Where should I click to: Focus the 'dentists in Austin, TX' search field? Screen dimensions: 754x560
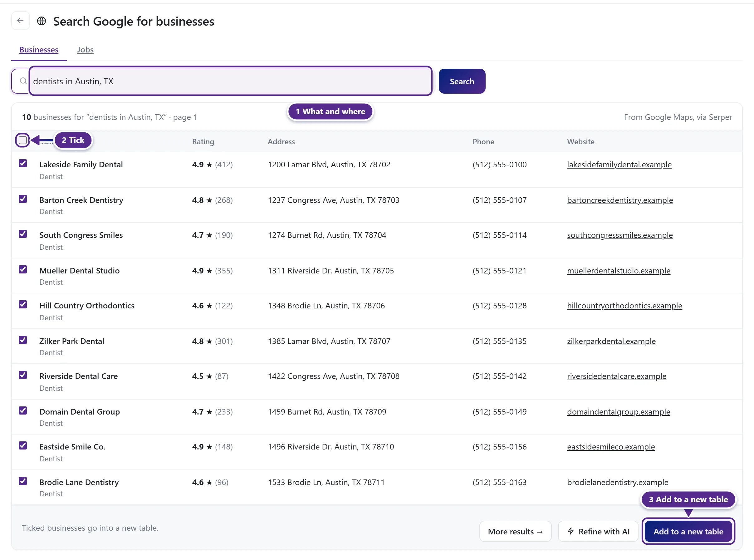pyautogui.click(x=230, y=81)
